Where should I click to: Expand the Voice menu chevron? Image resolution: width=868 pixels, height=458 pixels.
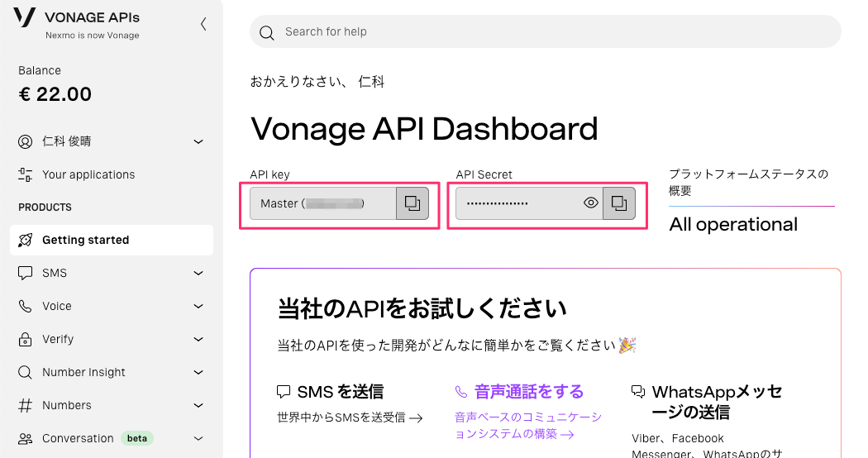(x=198, y=306)
